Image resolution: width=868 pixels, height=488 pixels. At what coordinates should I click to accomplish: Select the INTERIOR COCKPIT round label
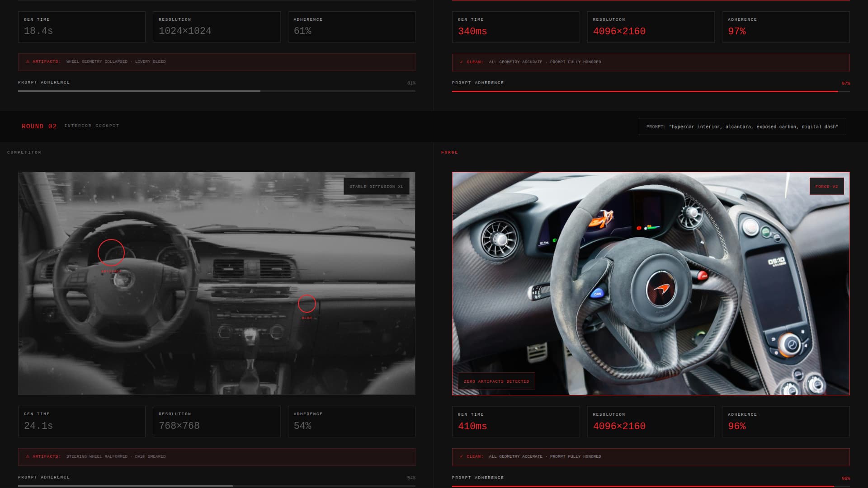[91, 126]
